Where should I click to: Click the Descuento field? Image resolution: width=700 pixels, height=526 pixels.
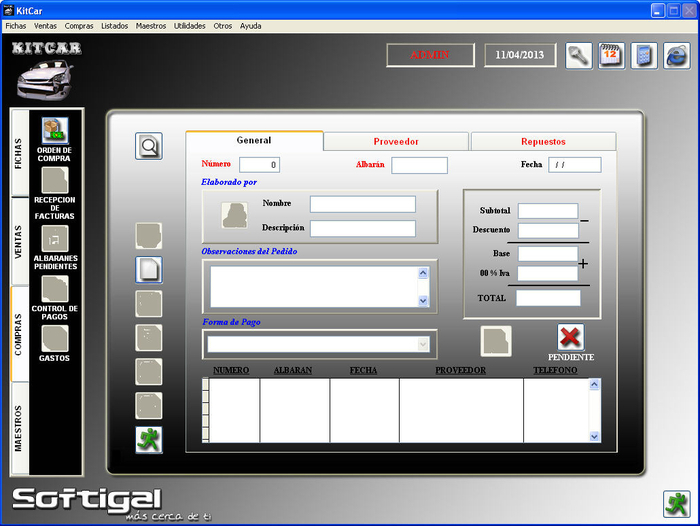tap(548, 230)
